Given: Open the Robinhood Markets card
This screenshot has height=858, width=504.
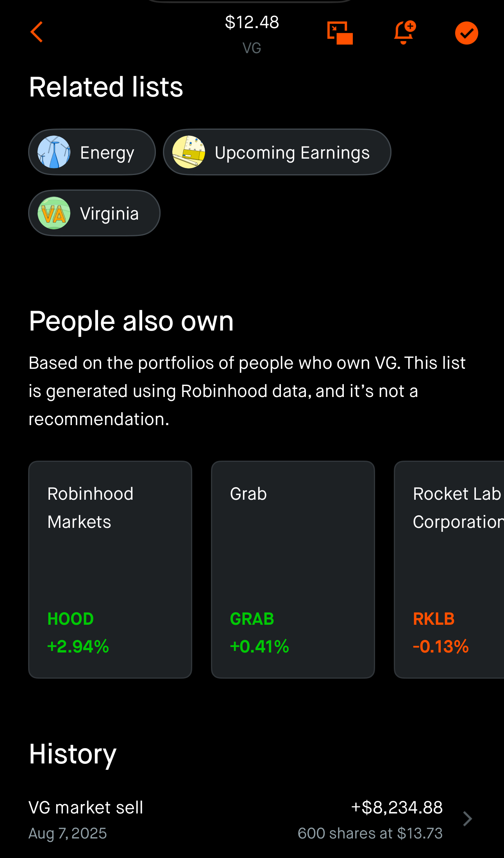Looking at the screenshot, I should coord(110,570).
